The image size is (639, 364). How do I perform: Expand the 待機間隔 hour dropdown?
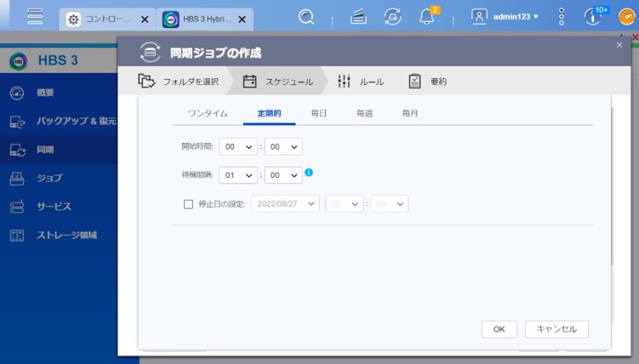(237, 175)
